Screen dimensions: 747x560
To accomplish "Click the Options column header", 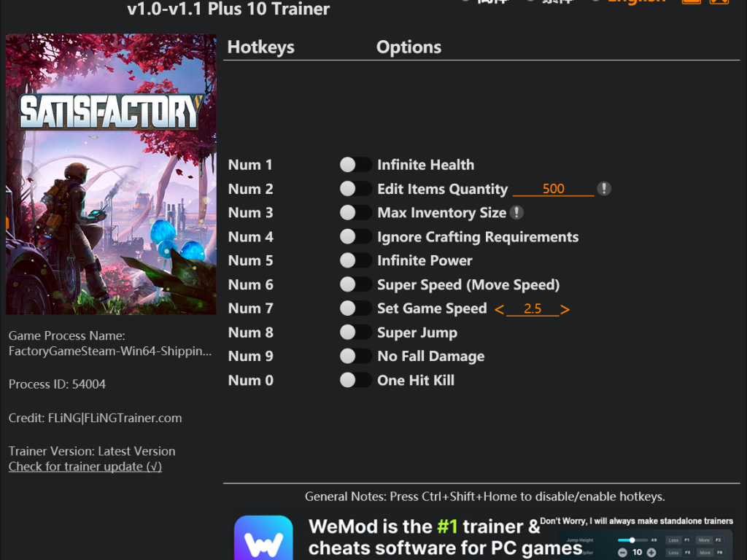I will point(409,47).
